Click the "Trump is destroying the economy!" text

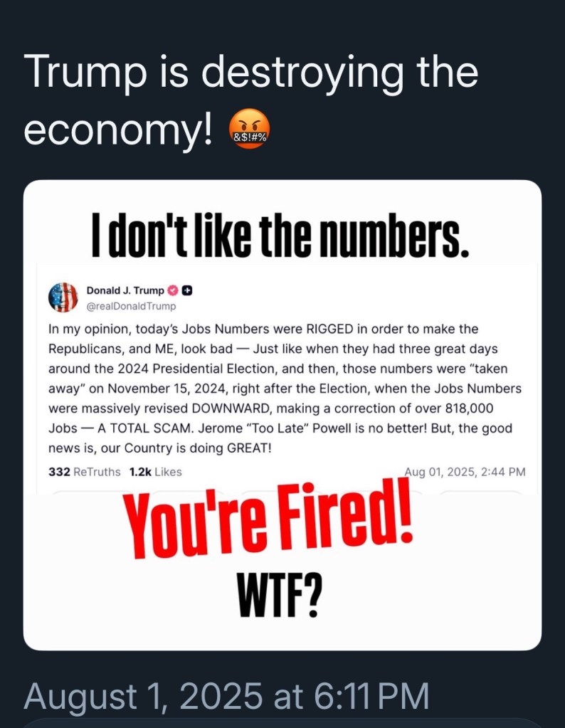250,101
